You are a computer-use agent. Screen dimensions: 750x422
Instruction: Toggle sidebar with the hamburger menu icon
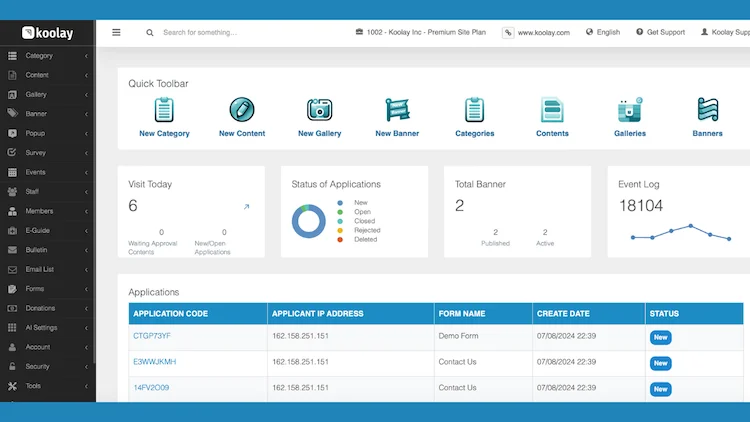pyautogui.click(x=116, y=32)
